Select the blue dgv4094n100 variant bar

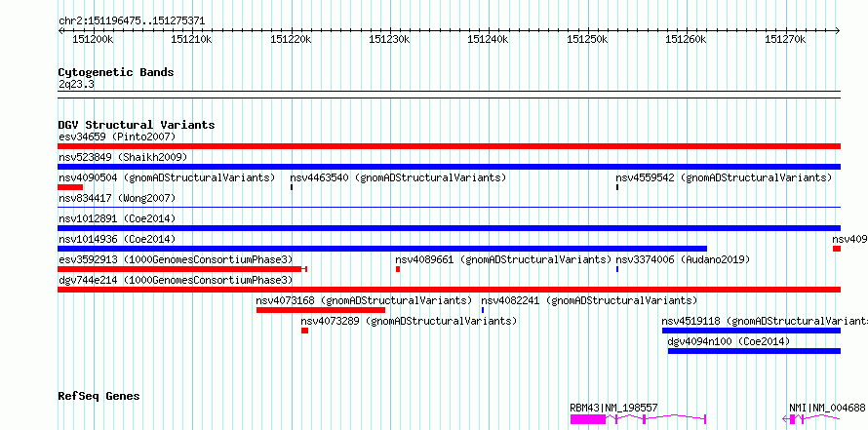point(754,351)
